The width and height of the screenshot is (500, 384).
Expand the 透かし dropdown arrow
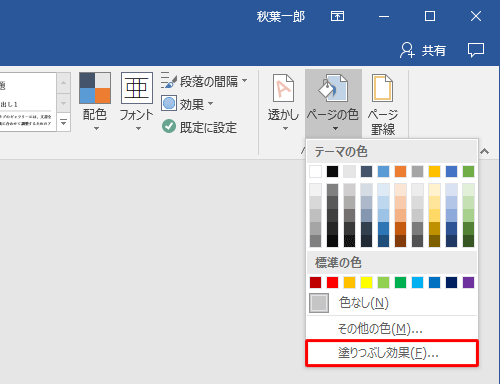click(285, 129)
